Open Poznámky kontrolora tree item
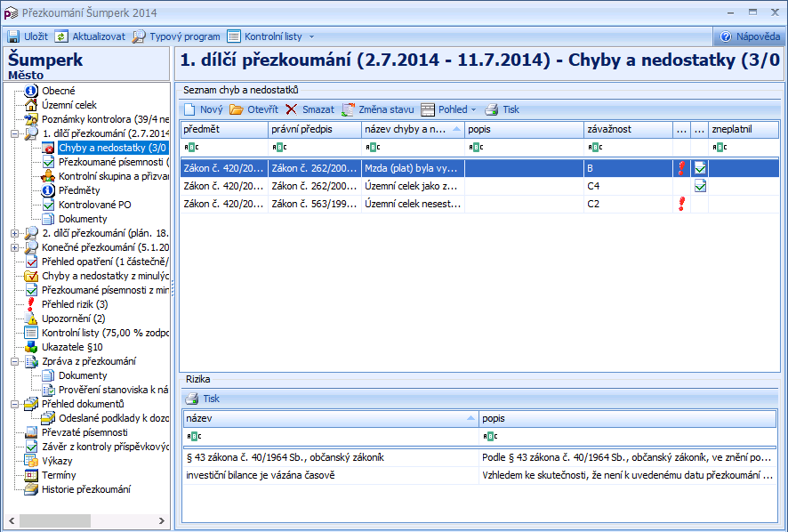Screen dimensions: 788x532 pyautogui.click(x=105, y=119)
